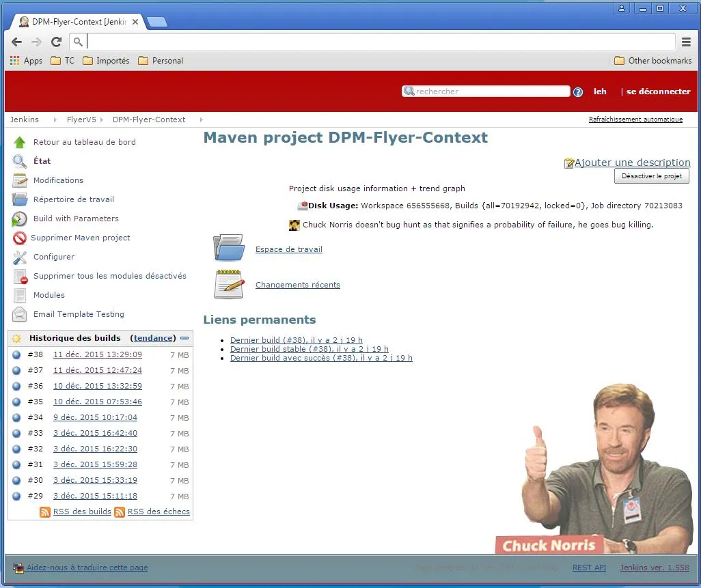
Task: Click the sun weather icon in build history
Action: pos(16,338)
